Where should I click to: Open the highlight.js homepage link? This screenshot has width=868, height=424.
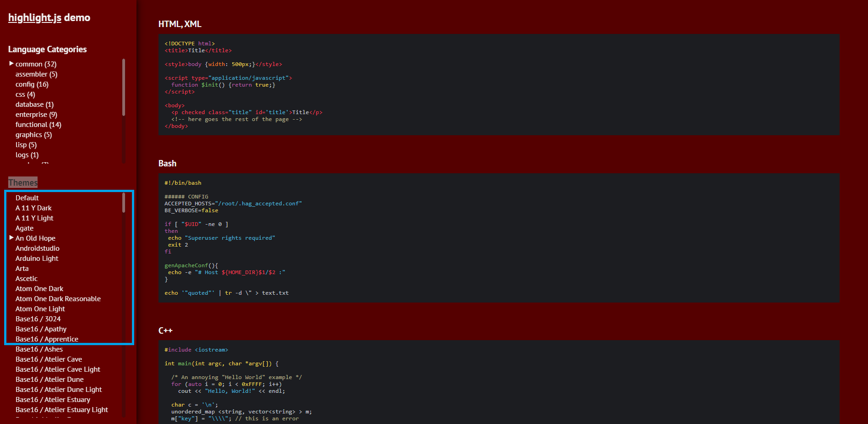[x=35, y=18]
